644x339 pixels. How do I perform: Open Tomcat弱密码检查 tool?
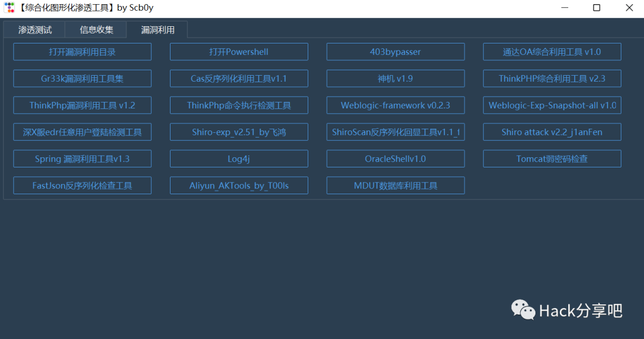coord(552,158)
